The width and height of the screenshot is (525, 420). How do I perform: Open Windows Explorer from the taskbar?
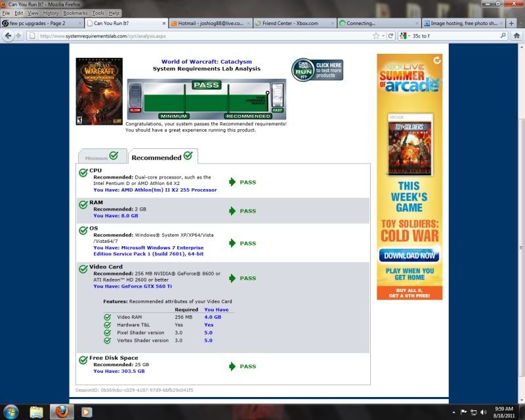[36, 411]
